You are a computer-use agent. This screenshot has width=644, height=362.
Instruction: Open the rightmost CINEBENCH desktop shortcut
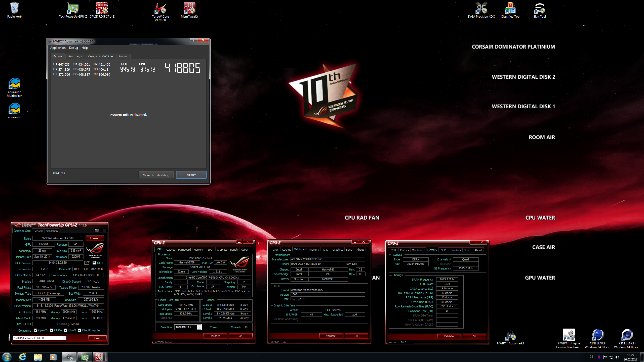point(627,339)
